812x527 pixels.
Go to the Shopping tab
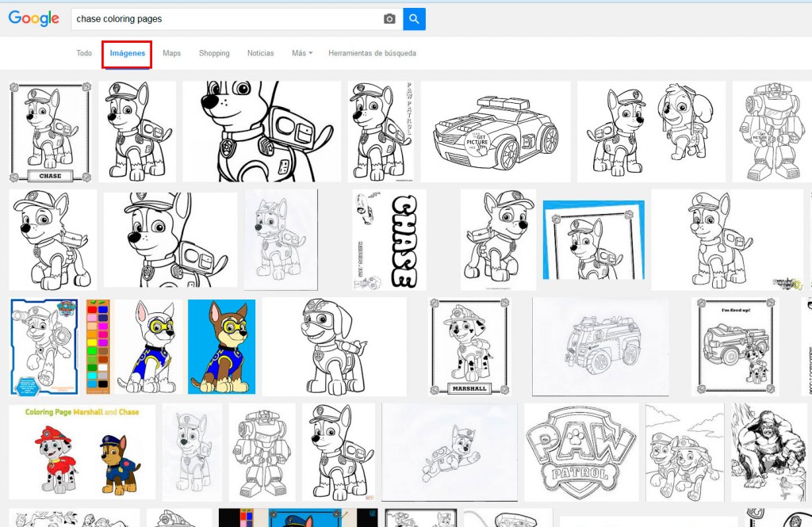214,53
